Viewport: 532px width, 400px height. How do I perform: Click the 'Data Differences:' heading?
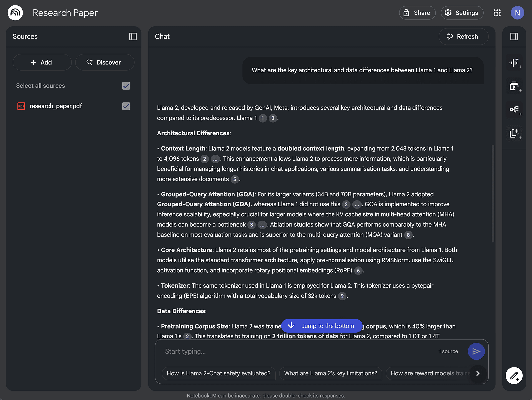[182, 311]
